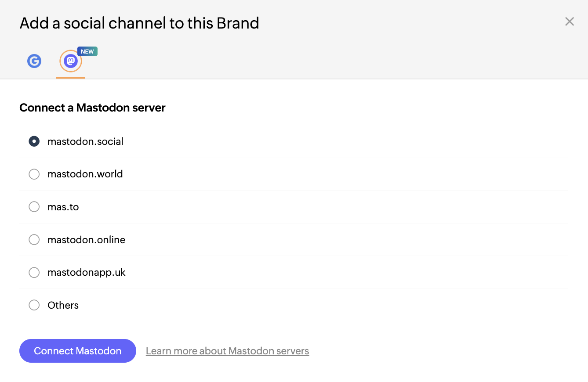The height and width of the screenshot is (382, 588).
Task: Switch to the Google channel icon tab
Action: click(34, 61)
